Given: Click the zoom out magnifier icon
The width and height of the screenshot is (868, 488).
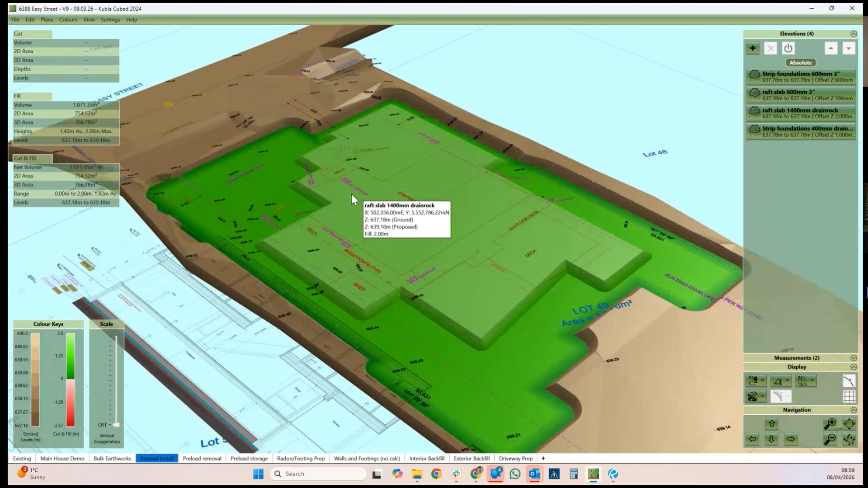Looking at the screenshot, I should pos(830,439).
